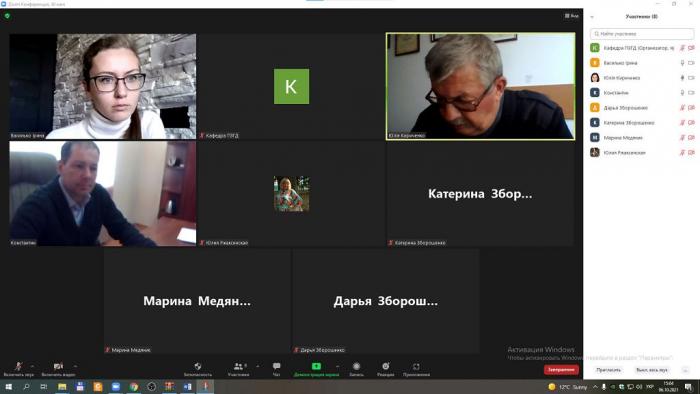Click camera-off icon for Марина Медяник row

691,137
